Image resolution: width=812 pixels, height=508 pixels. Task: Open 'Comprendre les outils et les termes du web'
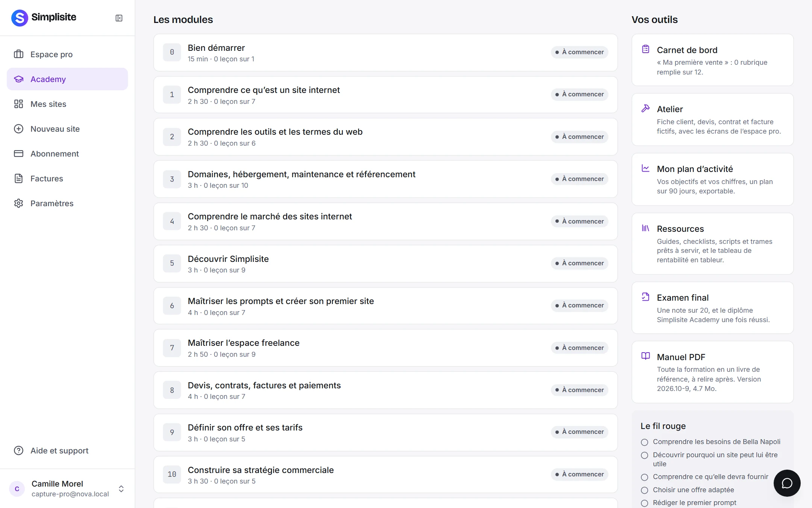coord(385,137)
